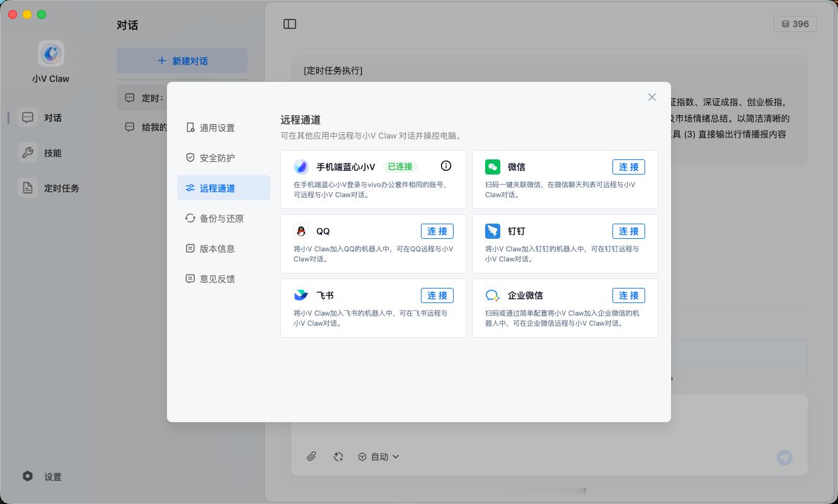838x504 pixels.
Task: Connect the 微信 remote channel
Action: [629, 167]
